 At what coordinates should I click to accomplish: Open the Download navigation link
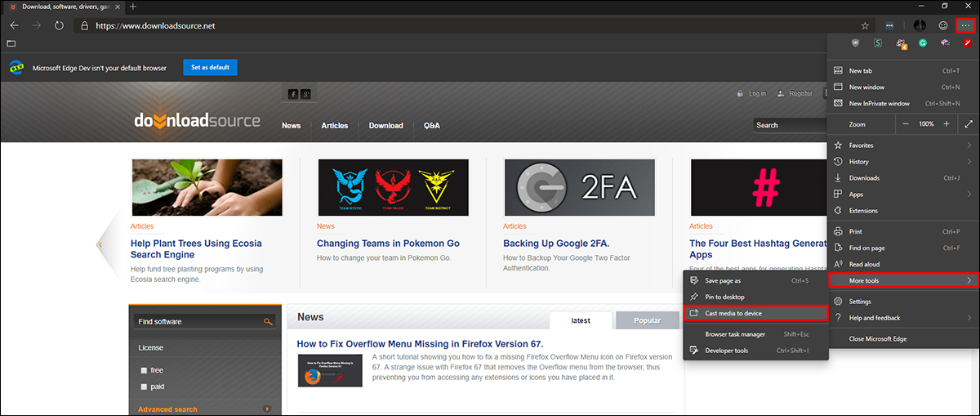385,126
